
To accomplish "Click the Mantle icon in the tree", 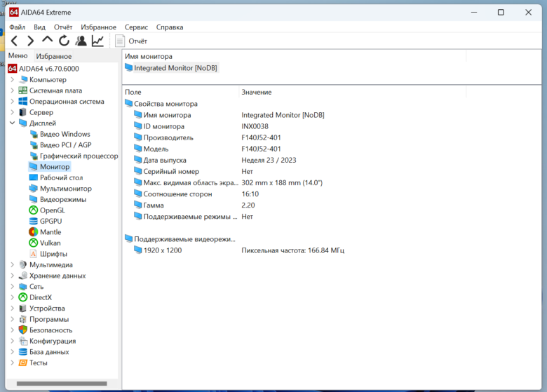I will pos(34,232).
